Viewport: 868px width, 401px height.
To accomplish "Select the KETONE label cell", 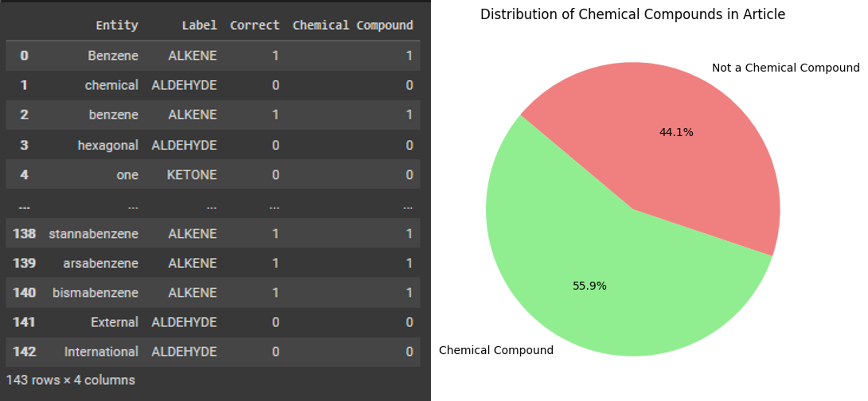I will point(192,175).
